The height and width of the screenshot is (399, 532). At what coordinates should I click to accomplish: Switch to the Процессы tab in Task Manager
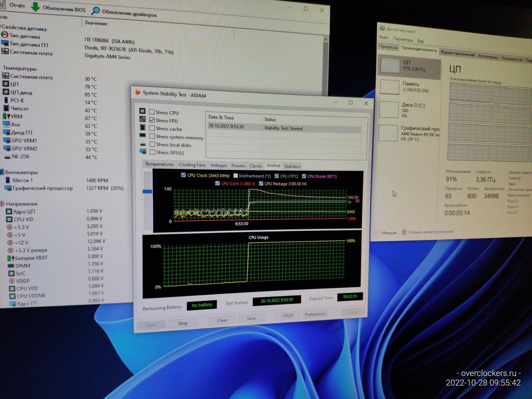point(388,47)
